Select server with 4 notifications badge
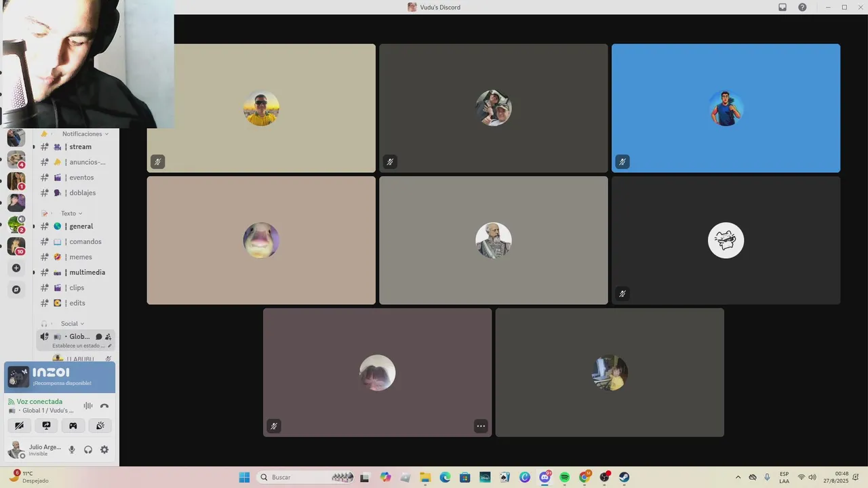This screenshot has width=868, height=488. (x=16, y=159)
